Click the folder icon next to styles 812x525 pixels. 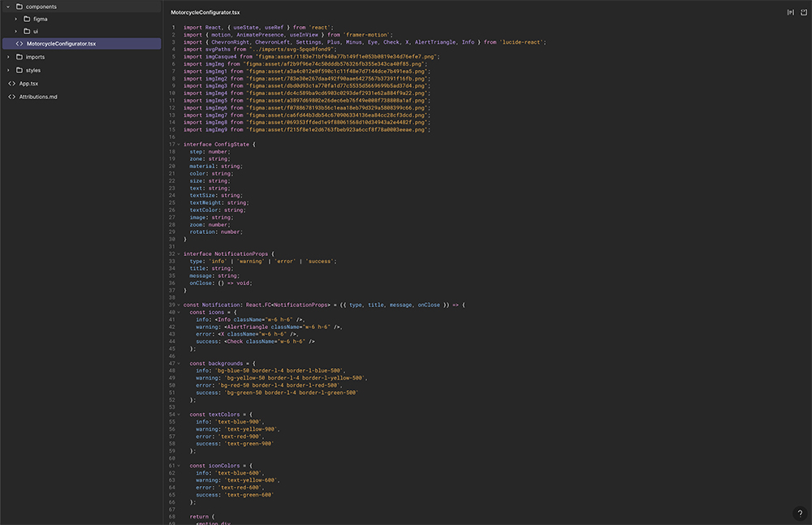(x=19, y=70)
